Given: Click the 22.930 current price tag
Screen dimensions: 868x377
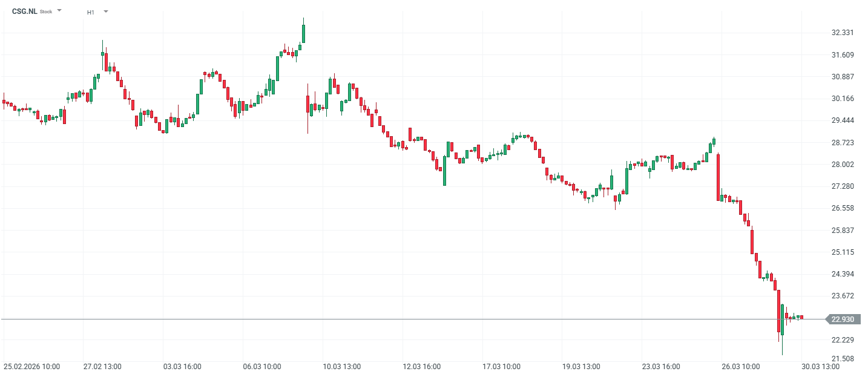Looking at the screenshot, I should (x=843, y=319).
